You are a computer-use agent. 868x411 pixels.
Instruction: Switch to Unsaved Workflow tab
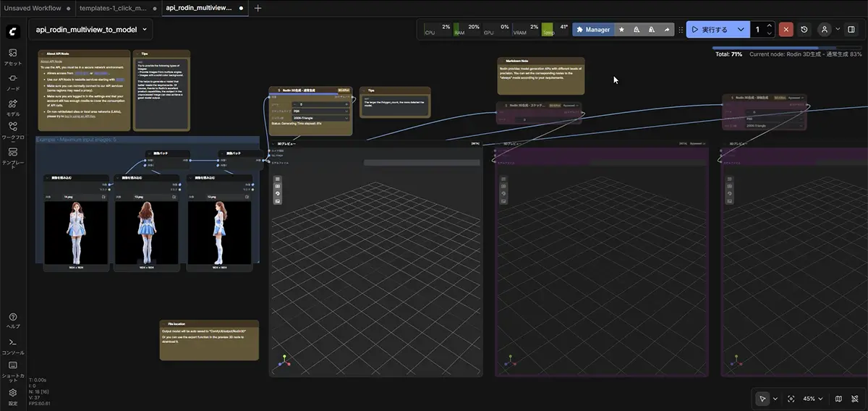click(x=32, y=8)
